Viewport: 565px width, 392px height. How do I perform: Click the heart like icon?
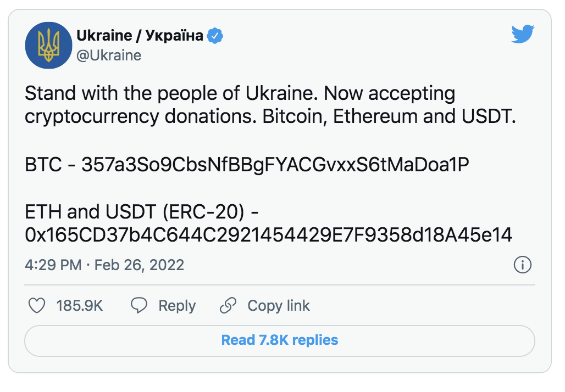(x=37, y=306)
